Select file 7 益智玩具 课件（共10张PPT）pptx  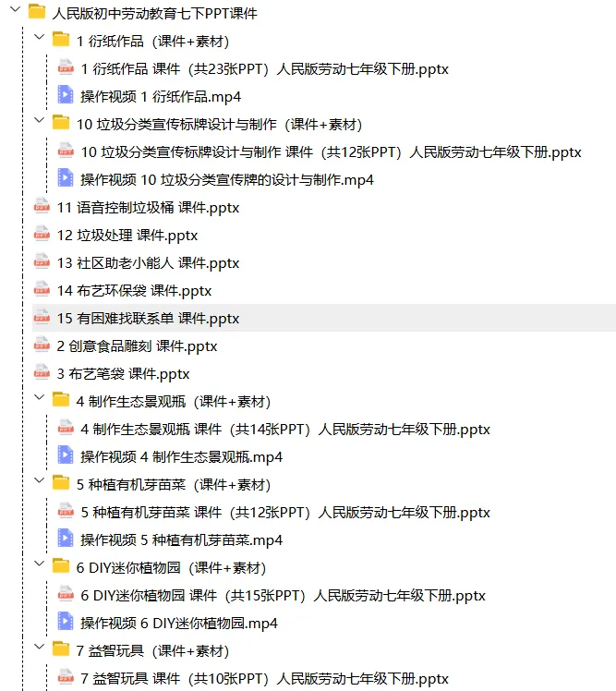(x=264, y=679)
